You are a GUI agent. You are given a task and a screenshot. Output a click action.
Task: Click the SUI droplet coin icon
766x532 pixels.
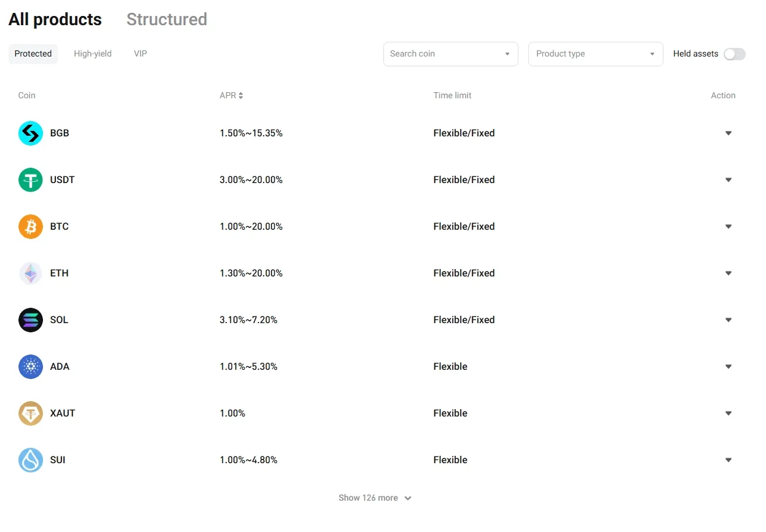point(31,460)
